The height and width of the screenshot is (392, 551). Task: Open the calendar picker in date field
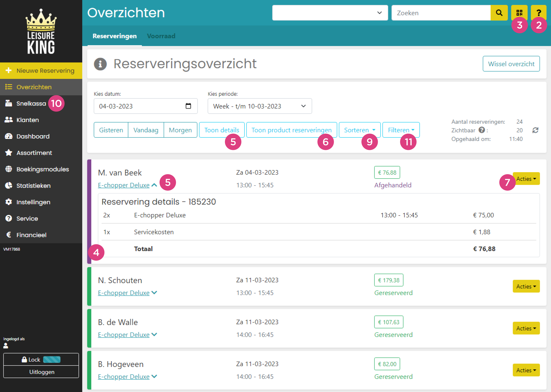coord(188,106)
